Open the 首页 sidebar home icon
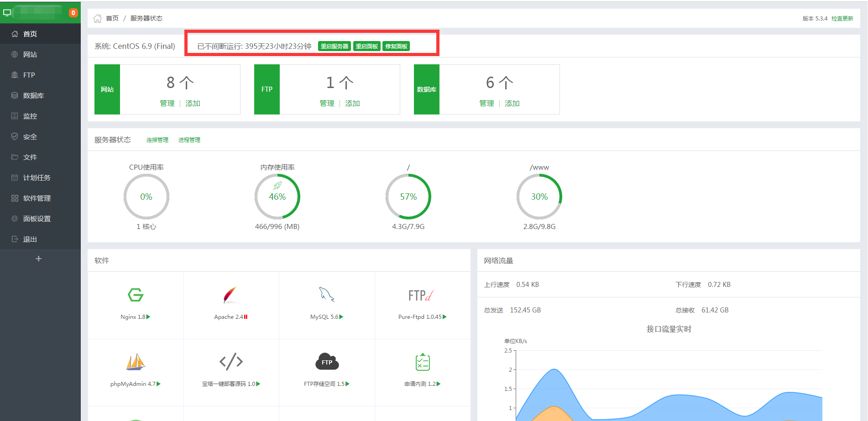The image size is (868, 421). click(x=15, y=34)
